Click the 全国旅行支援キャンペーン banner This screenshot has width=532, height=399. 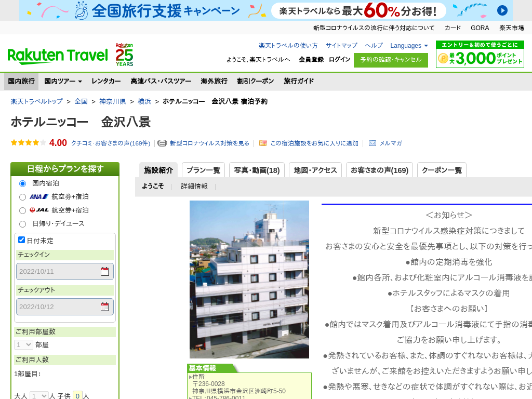pos(265,10)
